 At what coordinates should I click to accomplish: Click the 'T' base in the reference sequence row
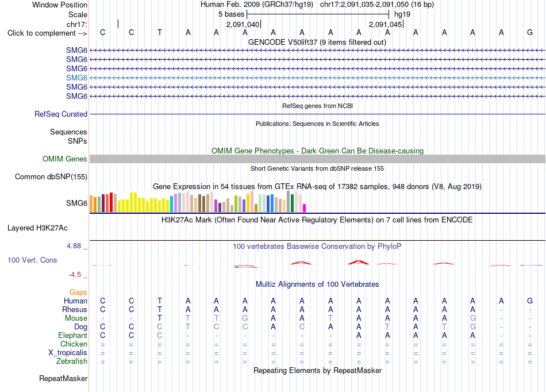(x=159, y=32)
